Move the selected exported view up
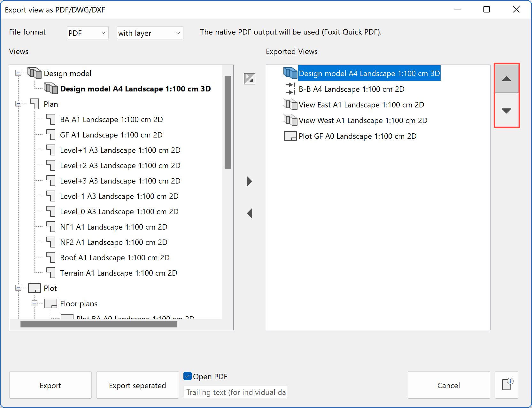This screenshot has width=532, height=408. pos(507,78)
